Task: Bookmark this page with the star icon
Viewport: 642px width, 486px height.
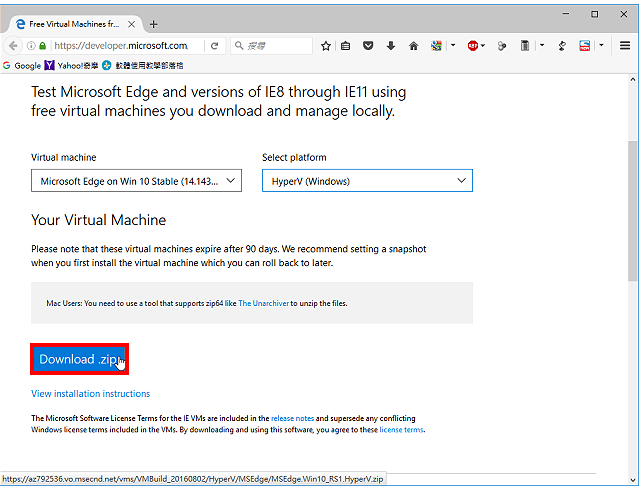Action: click(326, 46)
